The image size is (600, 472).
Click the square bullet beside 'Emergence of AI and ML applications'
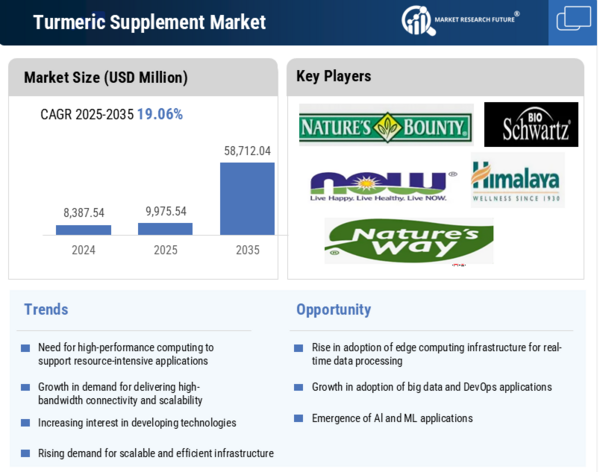pyautogui.click(x=298, y=419)
